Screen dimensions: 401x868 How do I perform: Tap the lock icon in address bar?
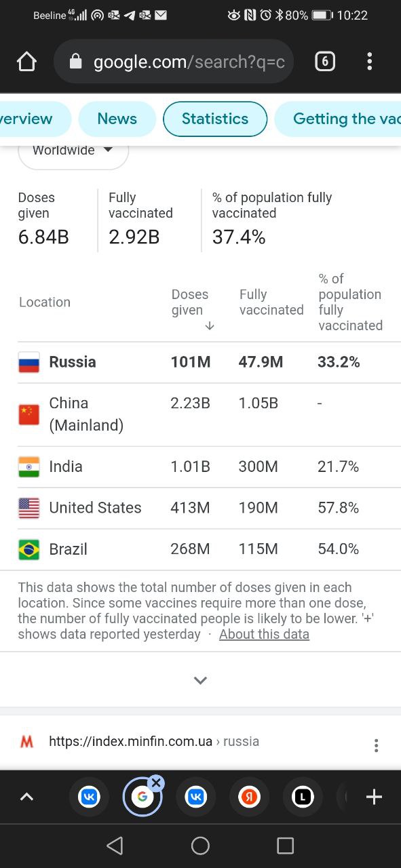(x=76, y=62)
